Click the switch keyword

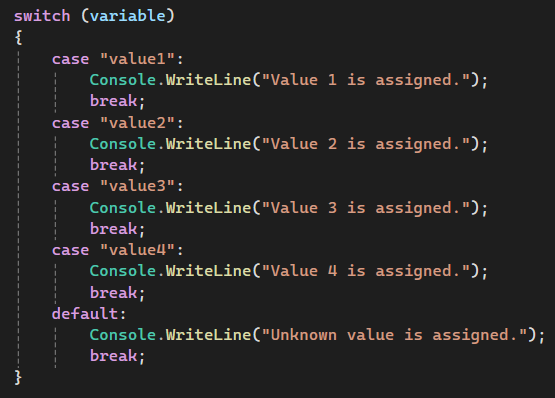coord(42,16)
